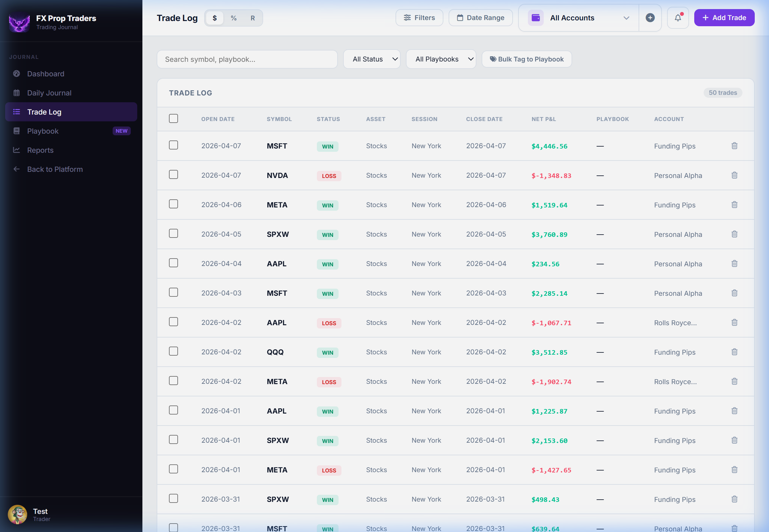Switch display to percent mode
This screenshot has height=532, width=769.
point(234,18)
